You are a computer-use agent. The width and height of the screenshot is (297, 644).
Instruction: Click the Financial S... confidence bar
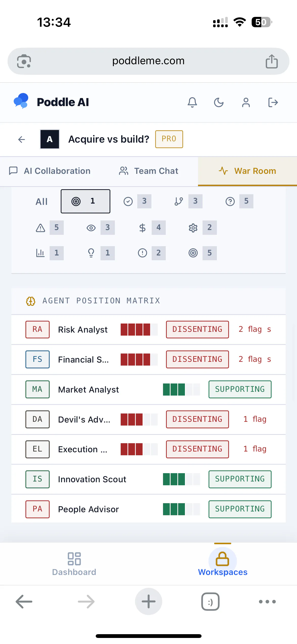click(x=139, y=360)
